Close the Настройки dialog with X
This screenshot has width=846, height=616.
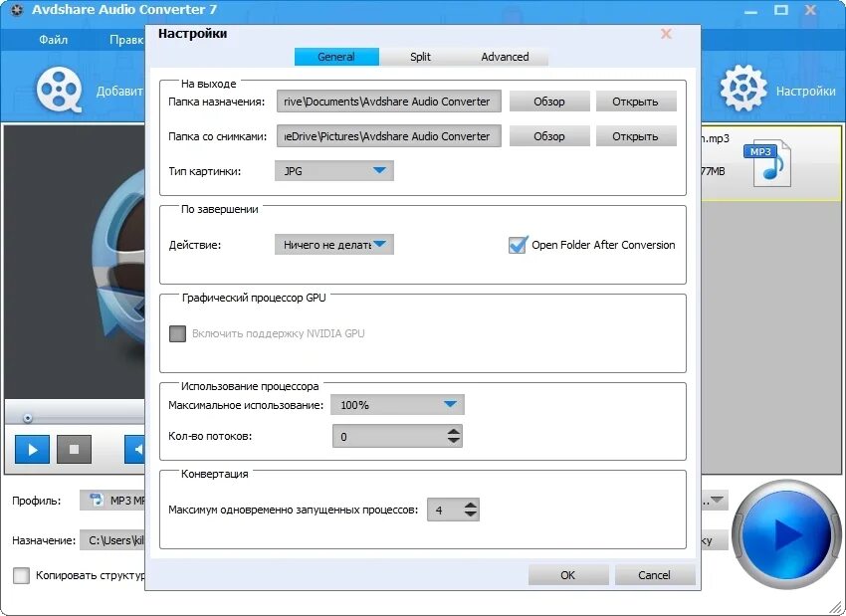pos(666,34)
